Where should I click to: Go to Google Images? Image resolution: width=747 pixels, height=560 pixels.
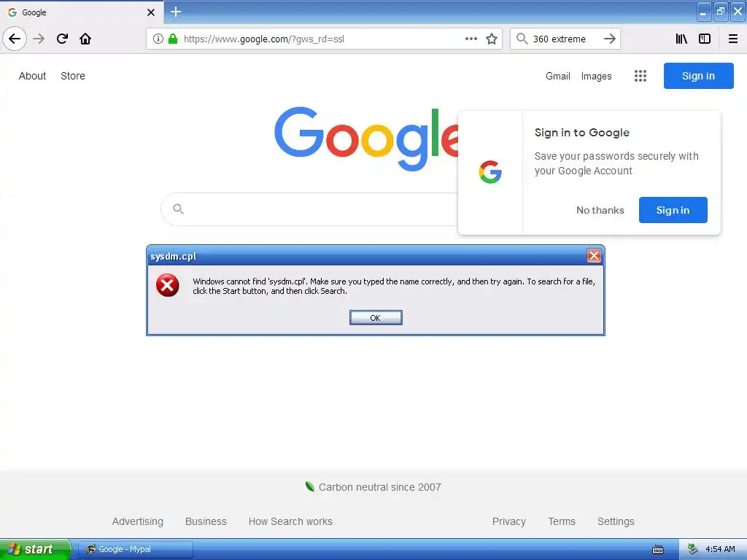coord(596,76)
